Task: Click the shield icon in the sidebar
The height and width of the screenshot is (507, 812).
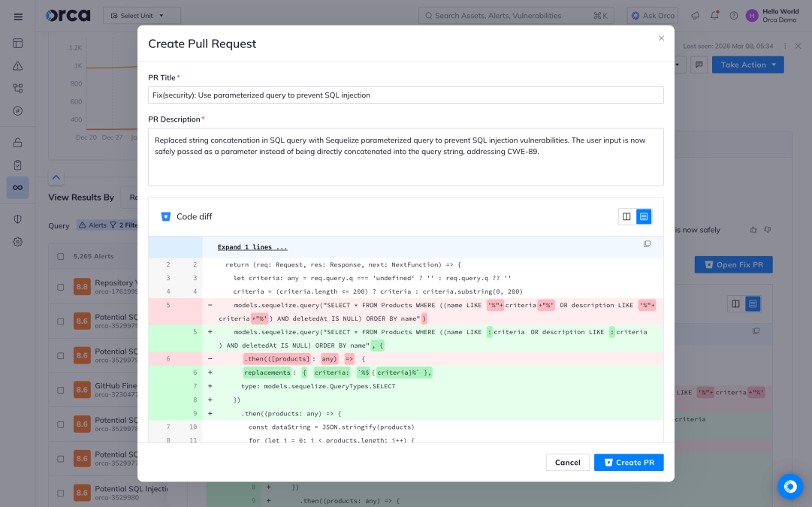Action: pos(18,218)
